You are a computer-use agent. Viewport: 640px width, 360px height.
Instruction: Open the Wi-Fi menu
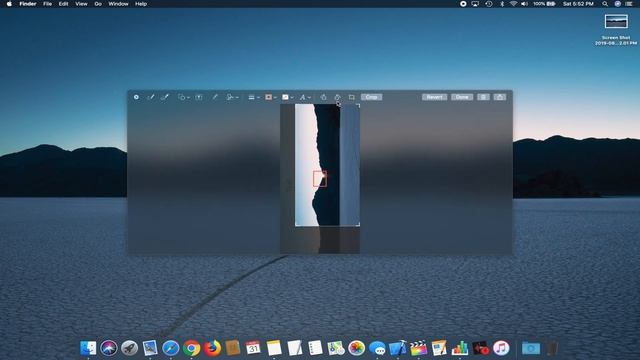[513, 4]
